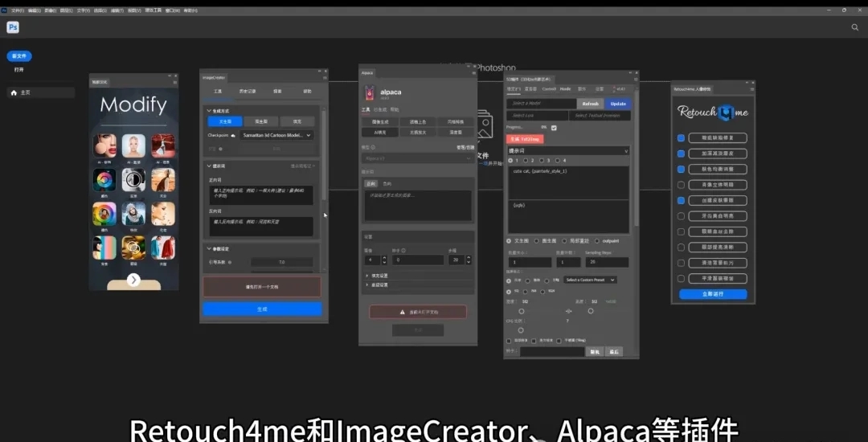The image size is (868, 442).
Task: Collapse the 提示词 dropdown in SD plugin
Action: (568, 150)
